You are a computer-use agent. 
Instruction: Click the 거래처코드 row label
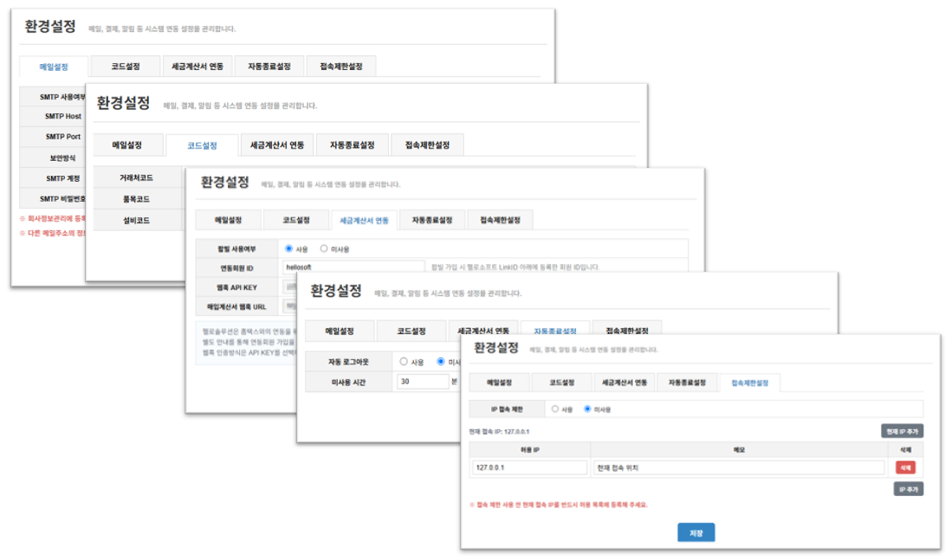137,177
